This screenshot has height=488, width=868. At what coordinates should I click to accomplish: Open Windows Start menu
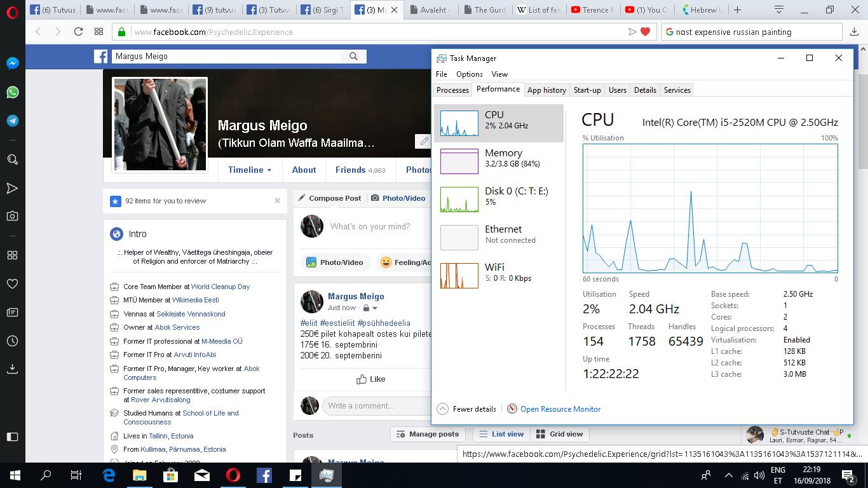(x=15, y=475)
